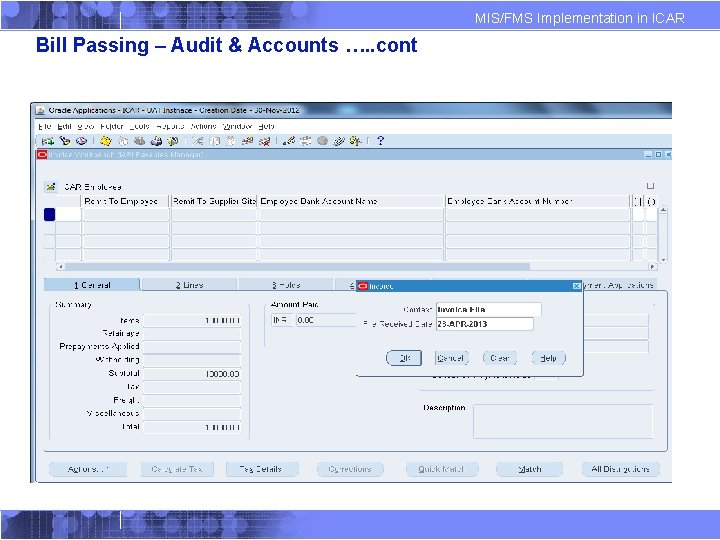
Task: Click the Edit Field toolbar icon
Action: (x=289, y=141)
